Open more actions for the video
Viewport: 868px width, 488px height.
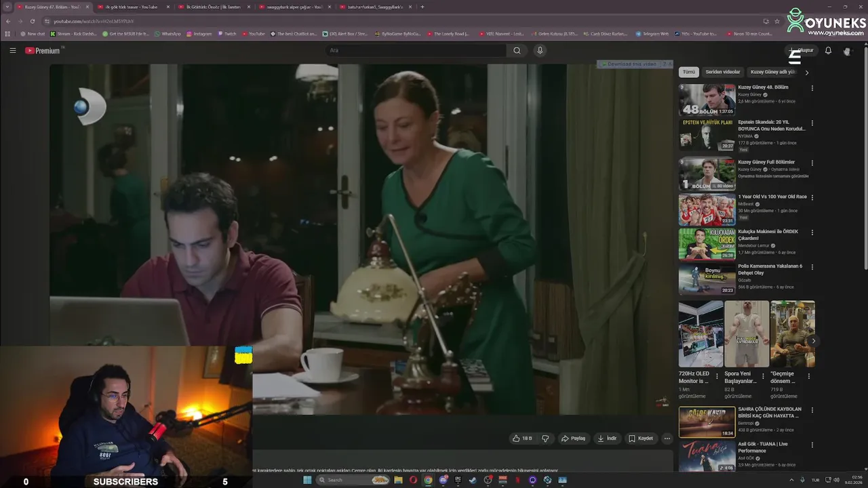(667, 439)
